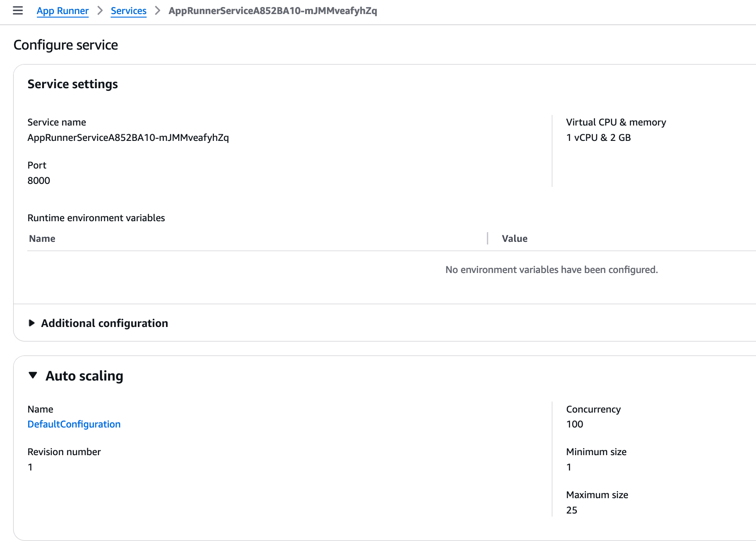Click the Name column header
The width and height of the screenshot is (756, 546).
pyautogui.click(x=42, y=239)
